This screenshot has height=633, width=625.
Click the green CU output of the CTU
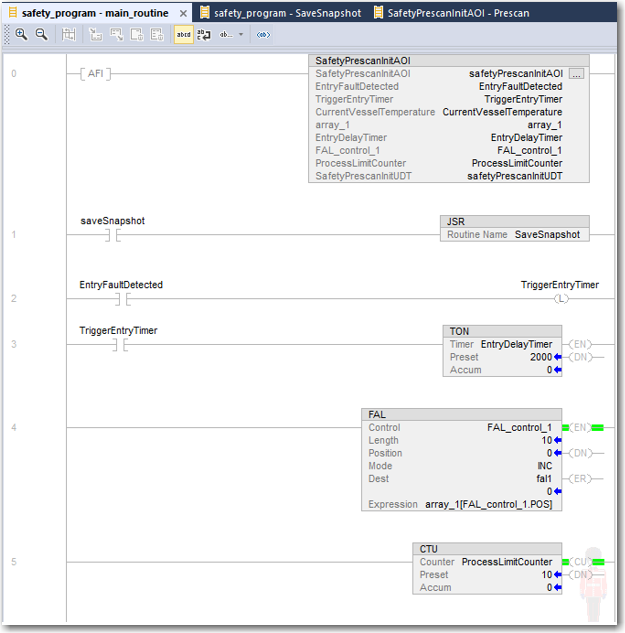580,562
